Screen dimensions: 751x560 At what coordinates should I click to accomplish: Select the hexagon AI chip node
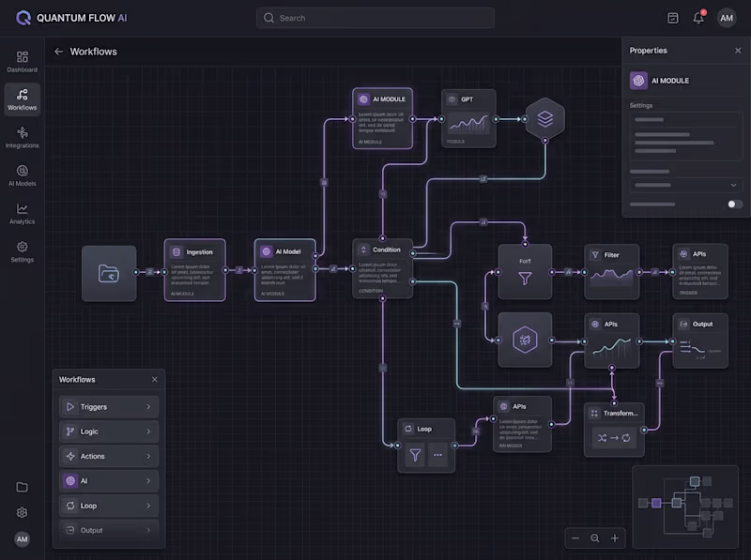click(525, 341)
